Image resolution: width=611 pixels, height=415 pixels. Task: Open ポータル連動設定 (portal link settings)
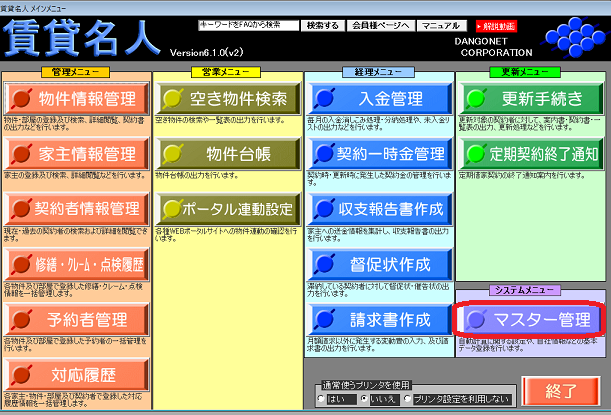(226, 209)
